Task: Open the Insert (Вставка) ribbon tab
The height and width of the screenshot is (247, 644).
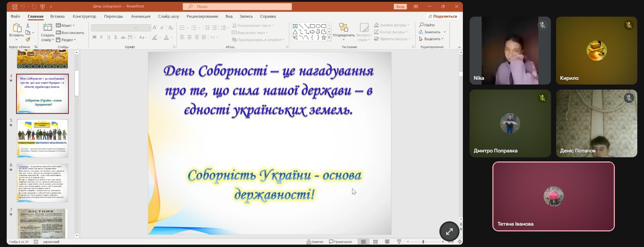Action: (57, 16)
